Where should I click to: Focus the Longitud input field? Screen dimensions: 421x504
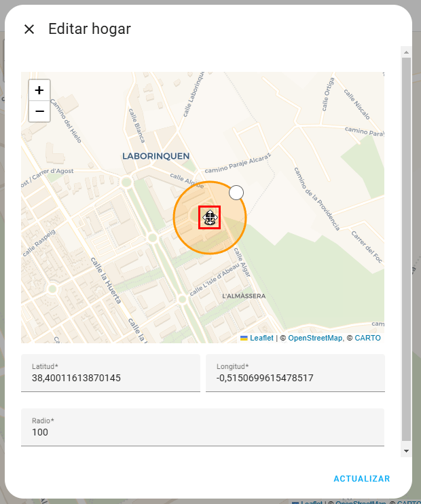pyautogui.click(x=295, y=377)
